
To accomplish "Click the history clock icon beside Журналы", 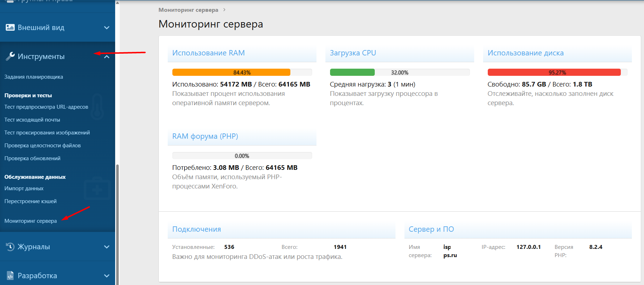I will point(10,247).
